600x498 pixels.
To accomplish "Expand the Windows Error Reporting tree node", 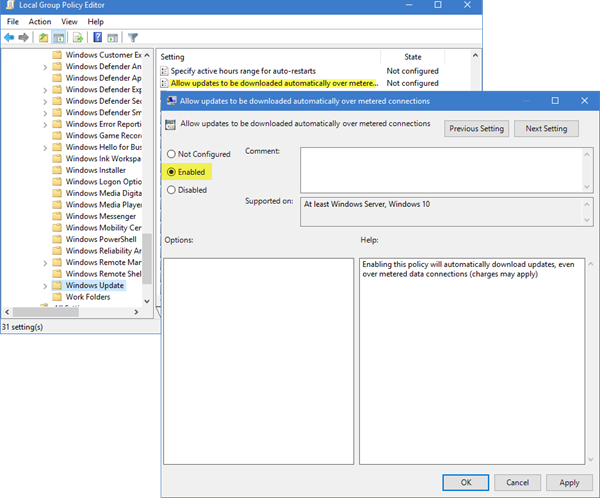I will [45, 125].
